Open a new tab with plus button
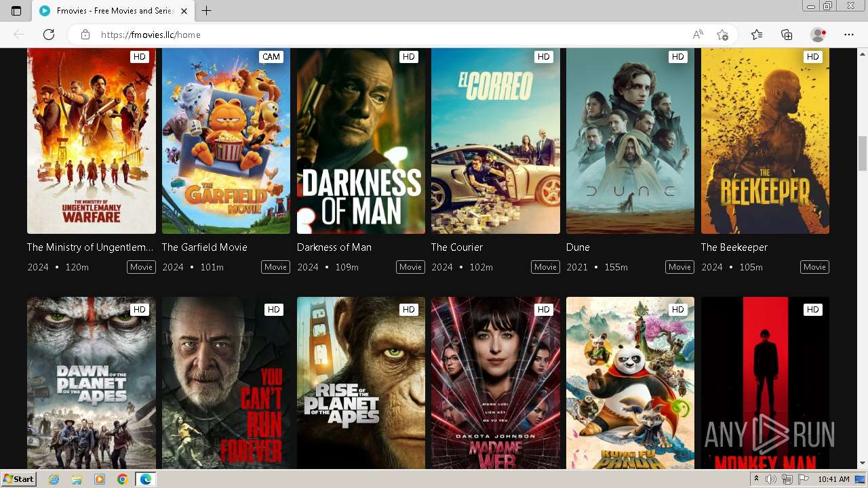Image resolution: width=868 pixels, height=488 pixels. (207, 11)
